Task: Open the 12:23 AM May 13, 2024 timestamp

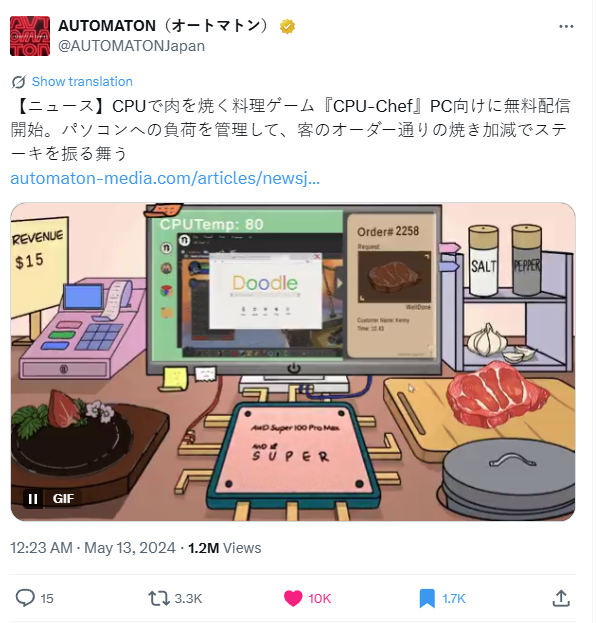Action: pyautogui.click(x=93, y=548)
